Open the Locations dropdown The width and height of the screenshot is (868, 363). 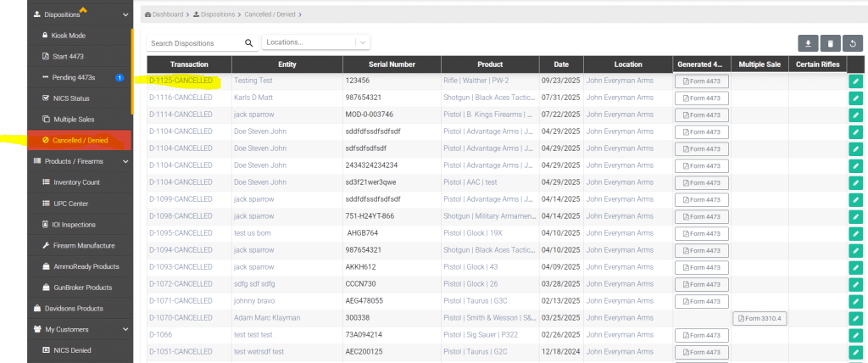point(316,42)
